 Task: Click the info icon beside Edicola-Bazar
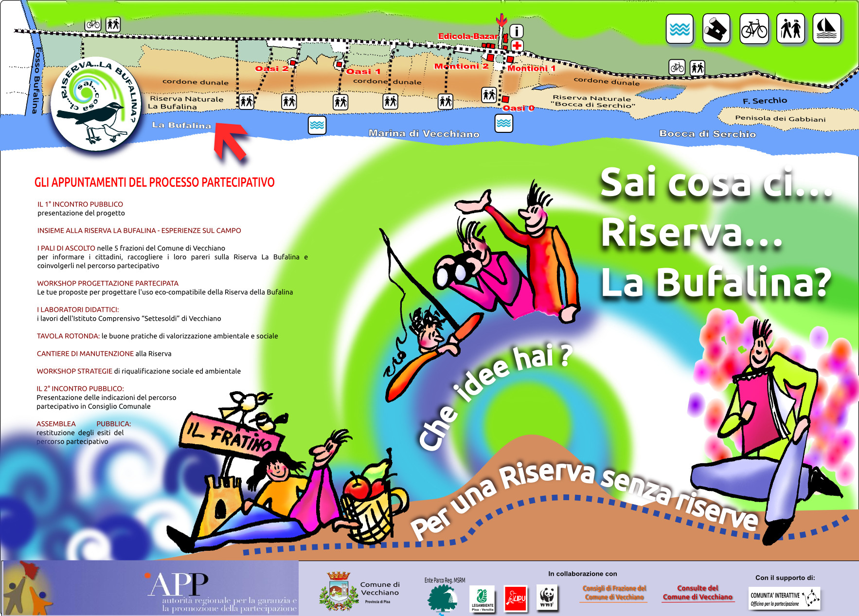click(x=516, y=32)
